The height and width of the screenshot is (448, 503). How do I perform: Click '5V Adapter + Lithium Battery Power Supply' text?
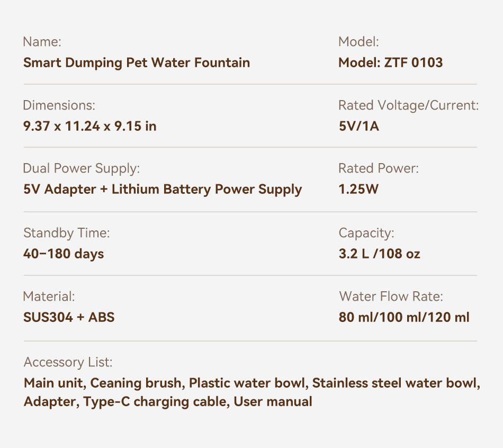coord(163,190)
